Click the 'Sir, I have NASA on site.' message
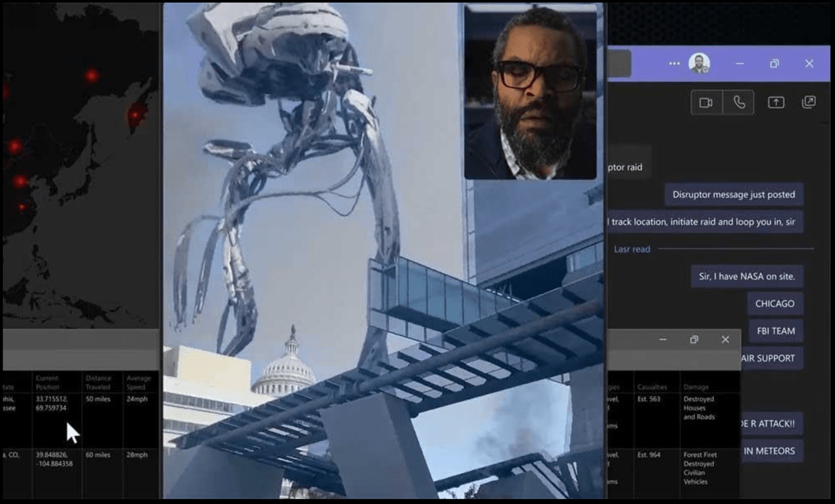 tap(747, 277)
